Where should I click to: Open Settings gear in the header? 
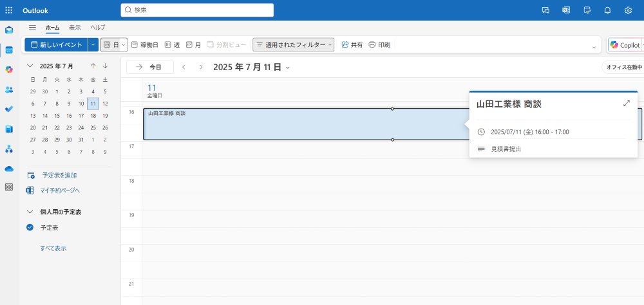(x=628, y=10)
